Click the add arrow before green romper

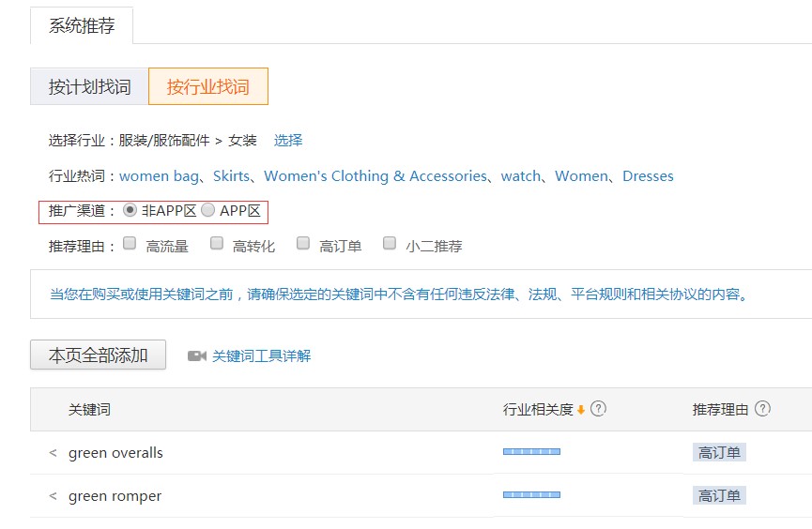coord(53,496)
